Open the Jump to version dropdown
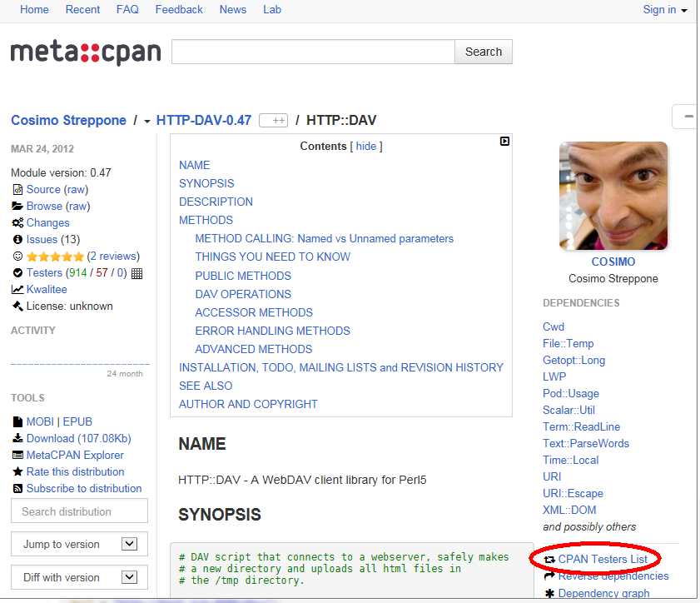Screen dimensions: 700x603 79,544
